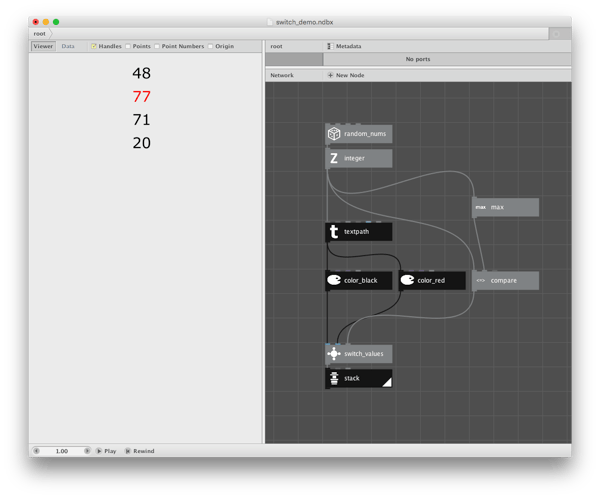Click the max node icon

point(481,207)
